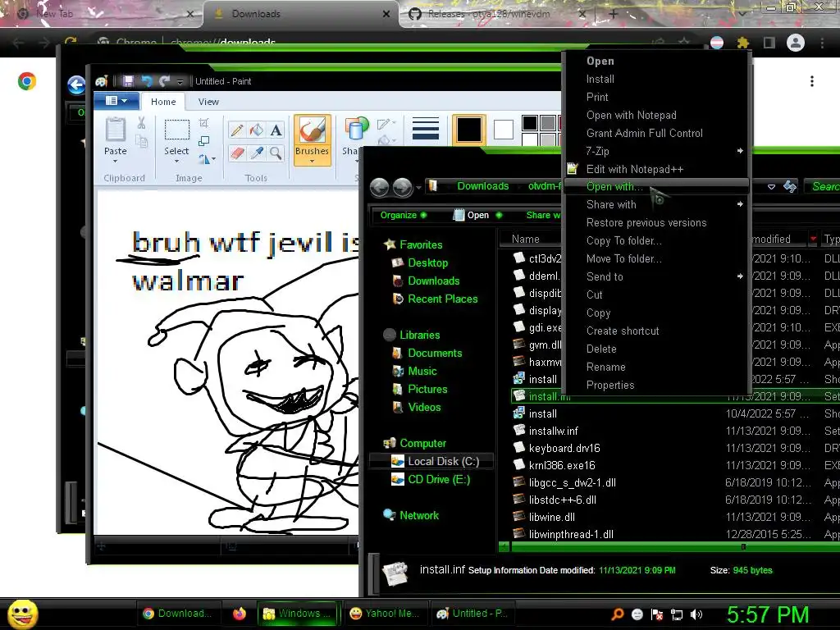Click the Explorer Search box
The width and height of the screenshot is (840, 630).
coord(822,186)
